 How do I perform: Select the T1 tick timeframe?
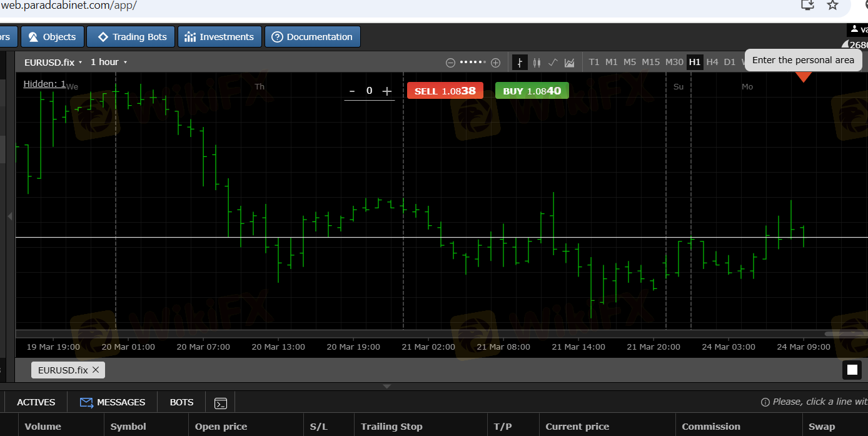[x=594, y=62]
